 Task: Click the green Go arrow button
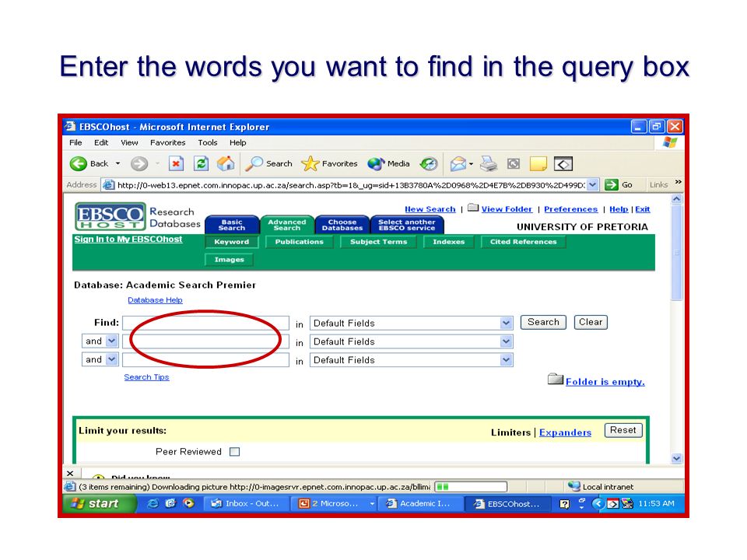point(612,185)
